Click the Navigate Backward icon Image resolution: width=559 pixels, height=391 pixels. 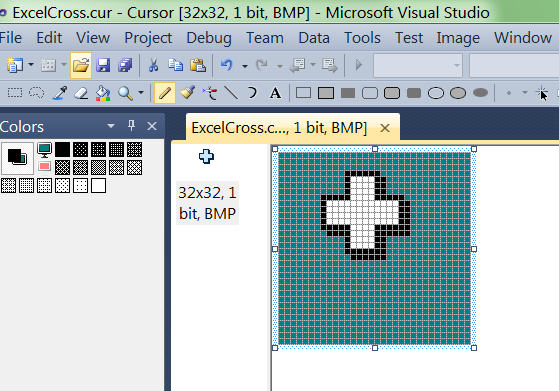point(297,65)
